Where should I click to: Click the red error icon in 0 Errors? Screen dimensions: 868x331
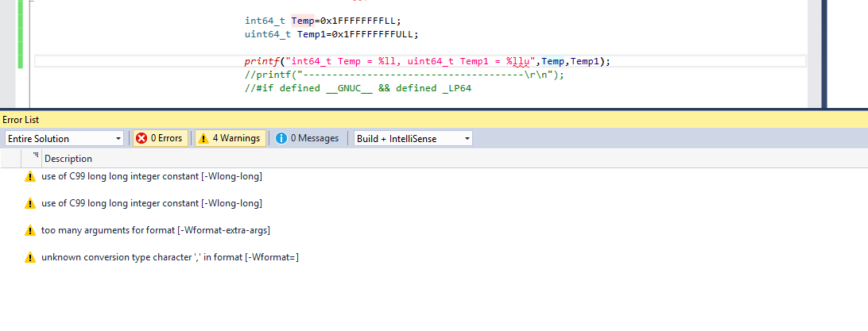(x=141, y=138)
